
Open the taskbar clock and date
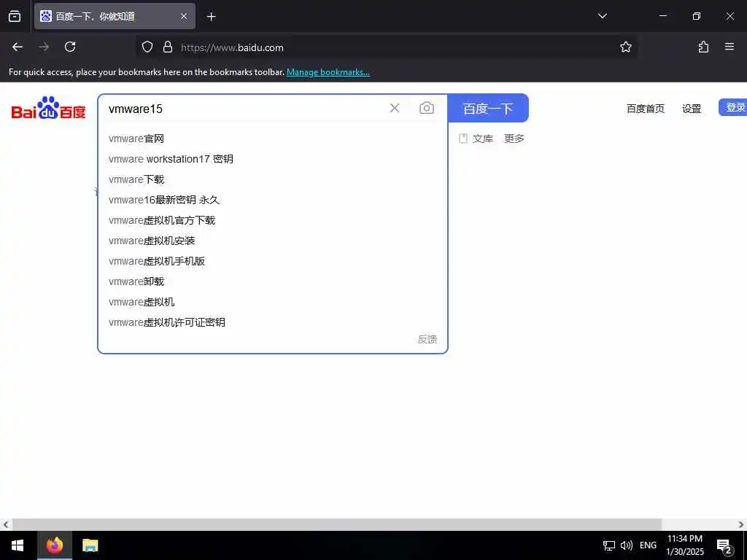685,545
